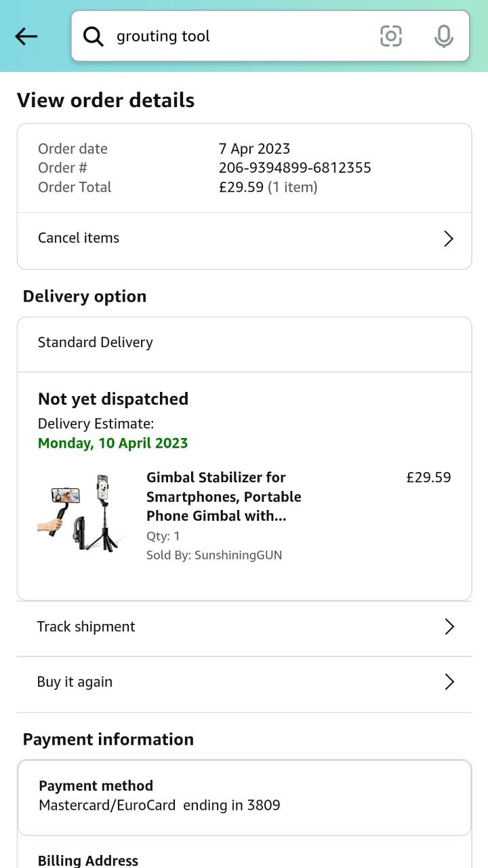Click the Standard Delivery option

click(x=96, y=342)
